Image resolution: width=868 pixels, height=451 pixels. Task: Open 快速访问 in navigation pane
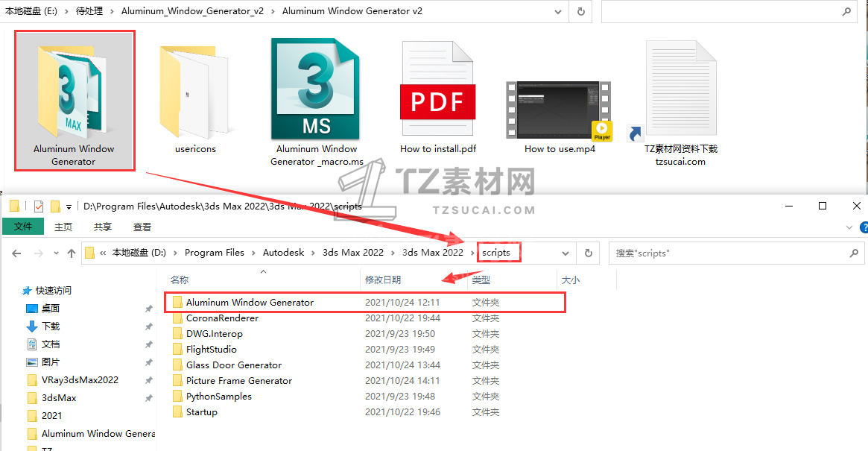53,290
